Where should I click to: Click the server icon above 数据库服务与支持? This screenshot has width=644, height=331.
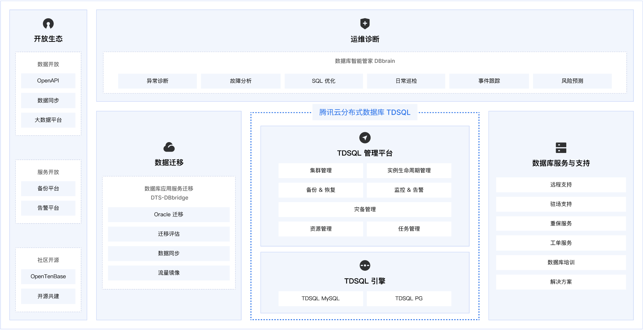pyautogui.click(x=561, y=148)
